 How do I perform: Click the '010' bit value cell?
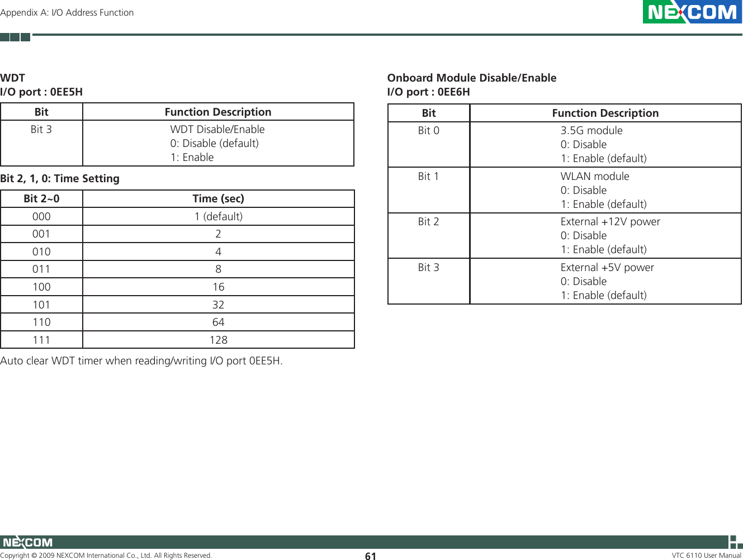click(41, 251)
